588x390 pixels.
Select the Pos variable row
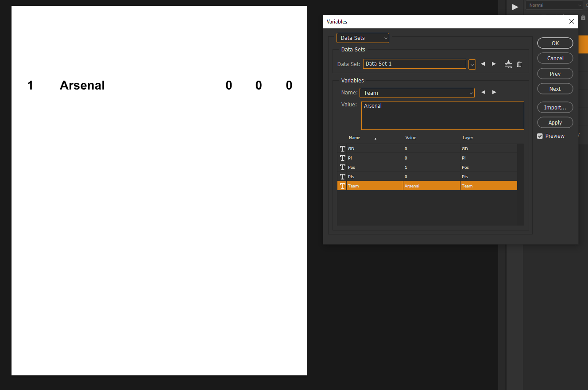click(427, 168)
